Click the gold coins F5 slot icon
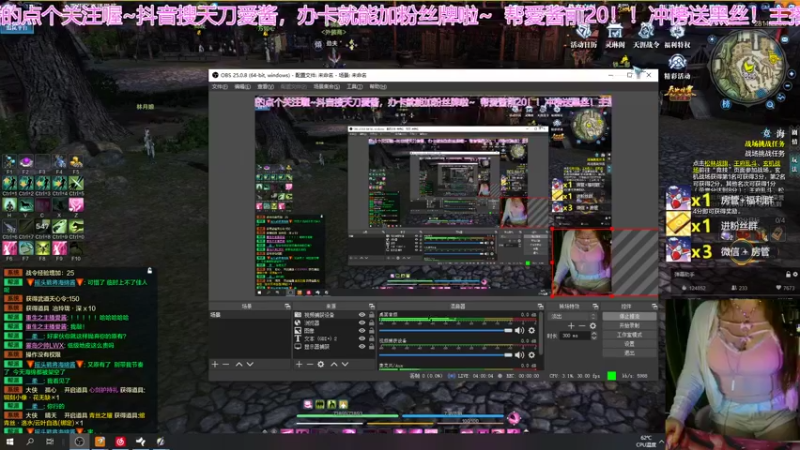This screenshot has height=450, width=800. coord(76,162)
